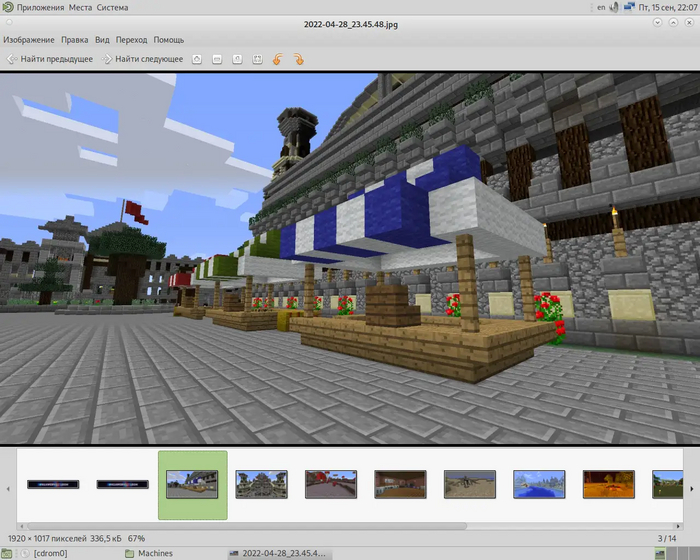Click the normal size toolbar icon
Image resolution: width=700 pixels, height=560 pixels.
pyautogui.click(x=237, y=59)
